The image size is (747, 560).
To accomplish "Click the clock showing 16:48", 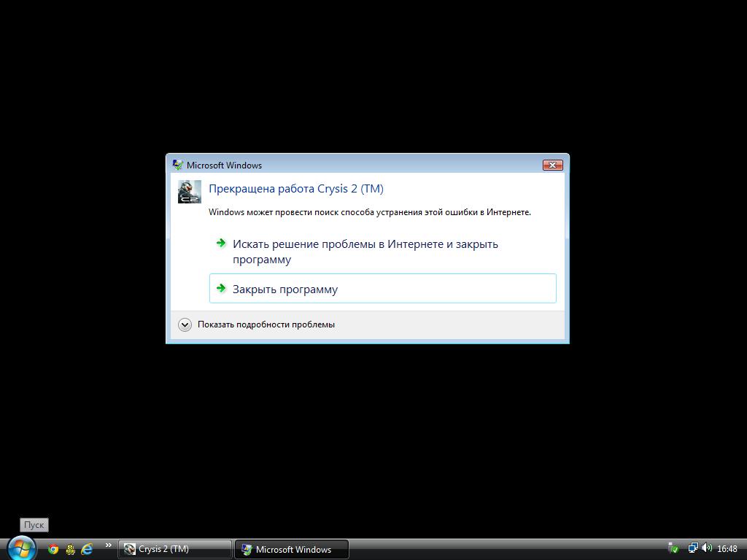I will [727, 549].
